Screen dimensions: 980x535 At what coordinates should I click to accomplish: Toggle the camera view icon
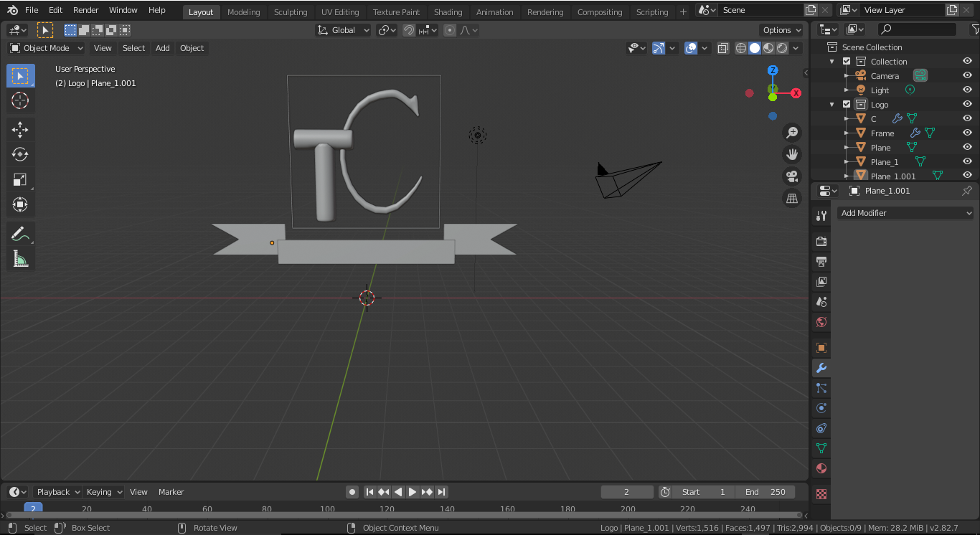click(792, 176)
